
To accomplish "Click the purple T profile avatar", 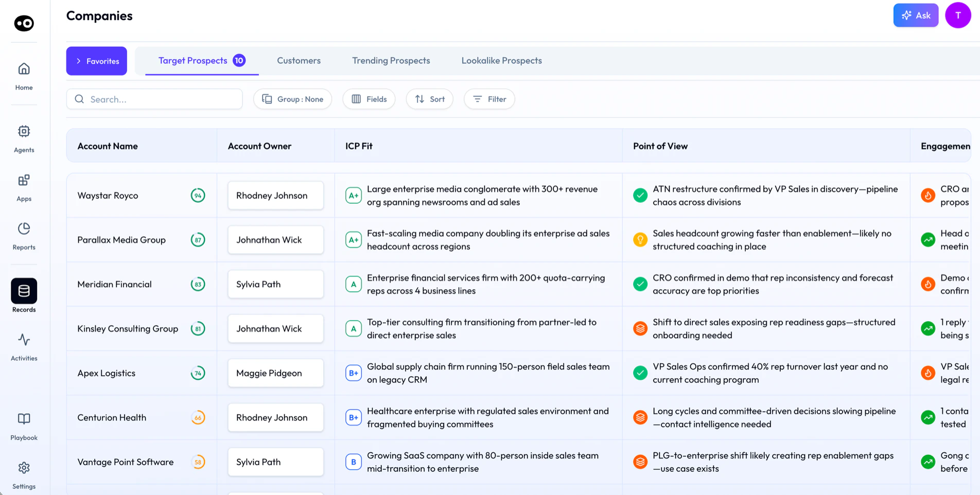I will pos(958,15).
